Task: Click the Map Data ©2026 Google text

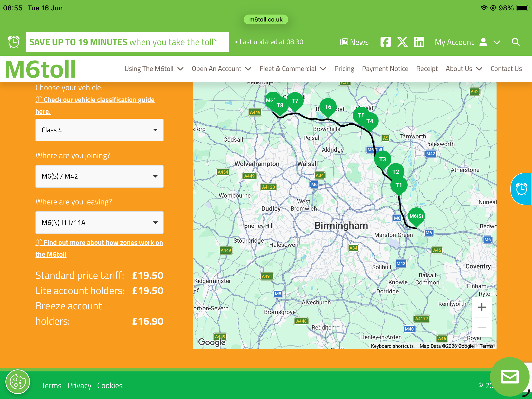Action: [447, 346]
